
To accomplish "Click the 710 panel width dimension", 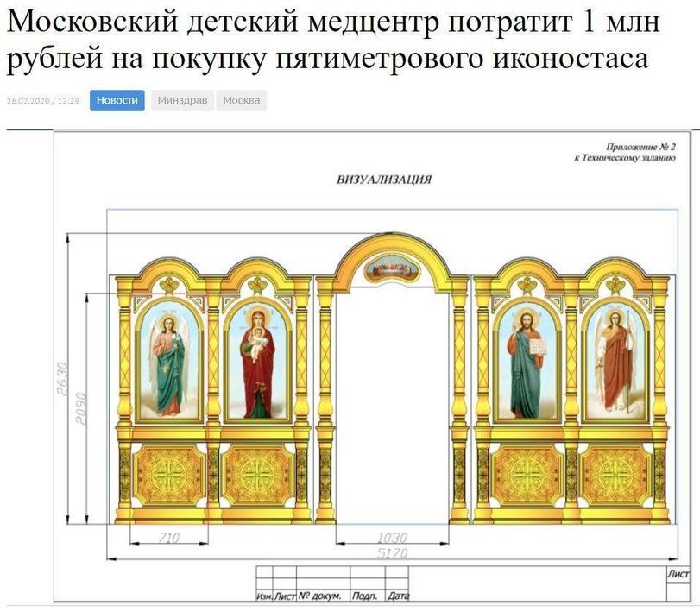I will tap(169, 538).
